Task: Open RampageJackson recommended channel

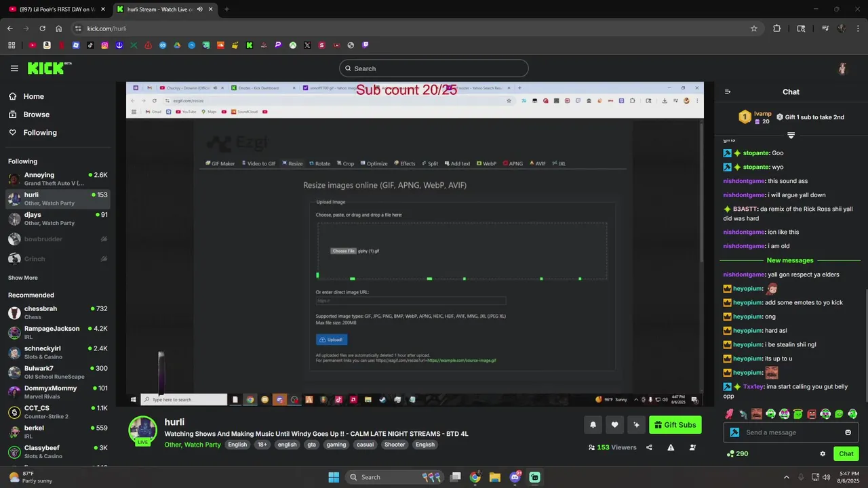Action: [58, 333]
